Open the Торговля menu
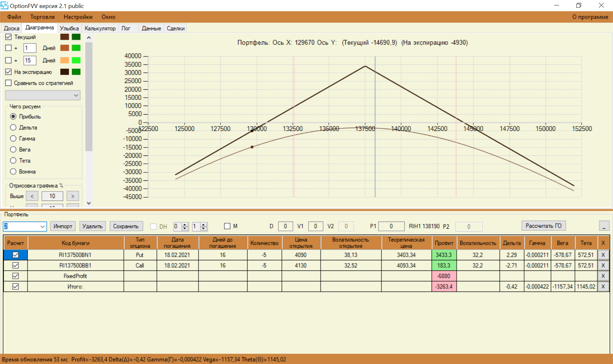This screenshot has width=613, height=364. (x=42, y=17)
